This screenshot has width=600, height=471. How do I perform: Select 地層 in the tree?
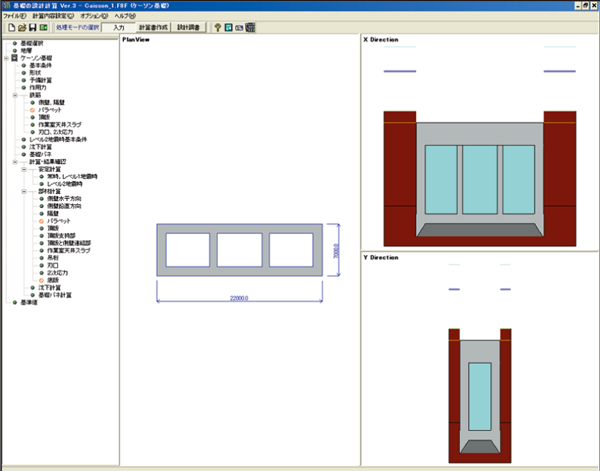[26, 51]
